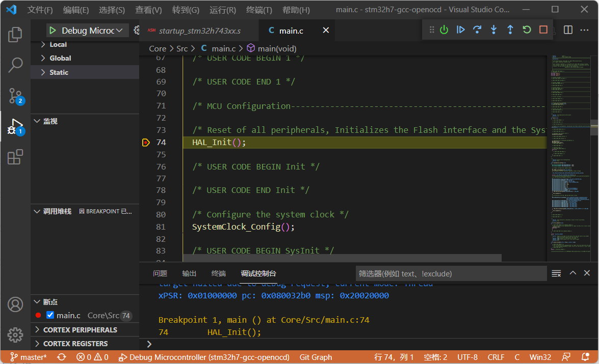Collapse the 断点 breakpoints section

coord(37,302)
